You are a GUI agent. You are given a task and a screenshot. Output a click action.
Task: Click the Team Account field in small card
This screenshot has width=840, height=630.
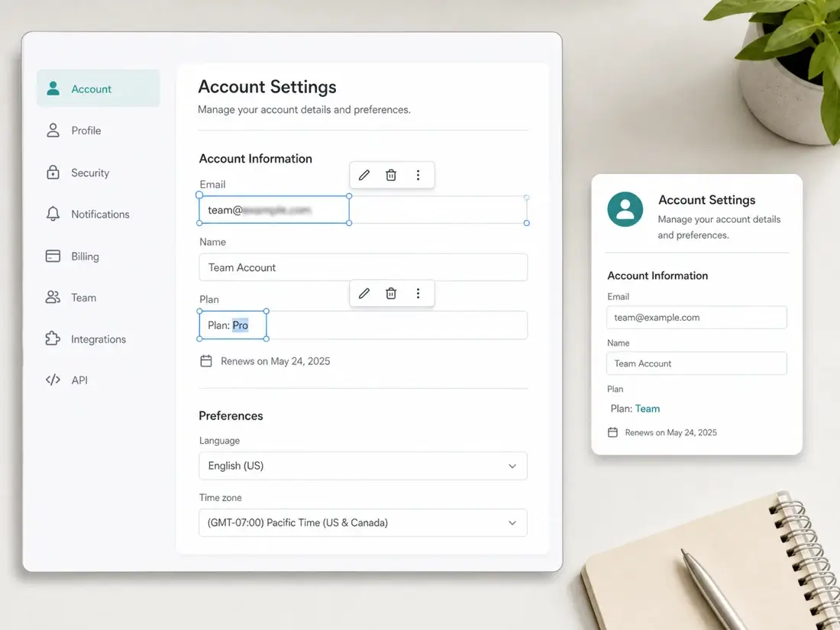(x=697, y=363)
